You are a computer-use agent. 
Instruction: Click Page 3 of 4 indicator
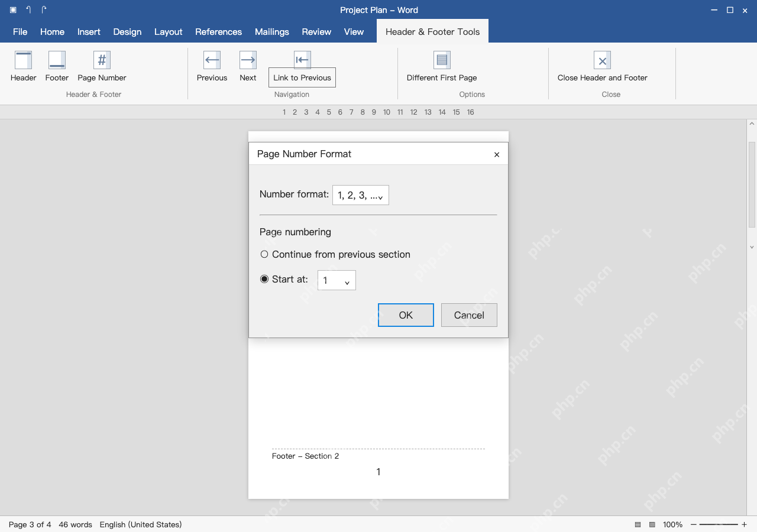coord(30,524)
